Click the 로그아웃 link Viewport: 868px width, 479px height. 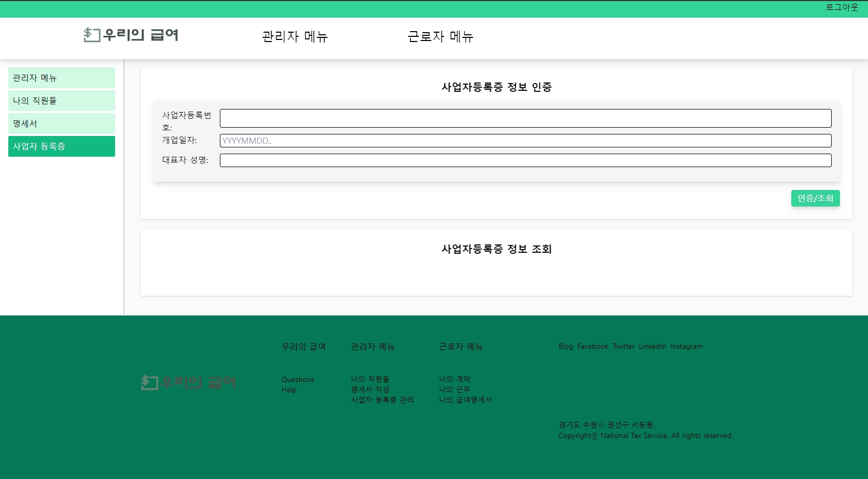[x=842, y=7]
